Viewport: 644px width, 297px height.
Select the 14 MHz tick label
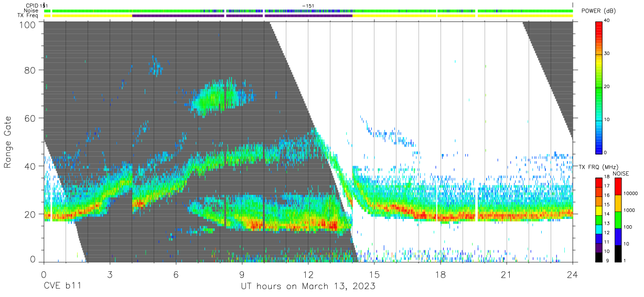click(x=607, y=214)
